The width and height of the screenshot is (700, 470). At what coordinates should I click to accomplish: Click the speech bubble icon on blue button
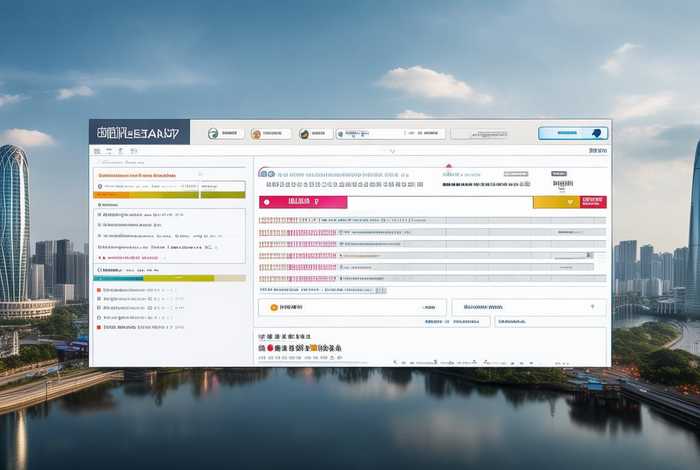coord(596,133)
